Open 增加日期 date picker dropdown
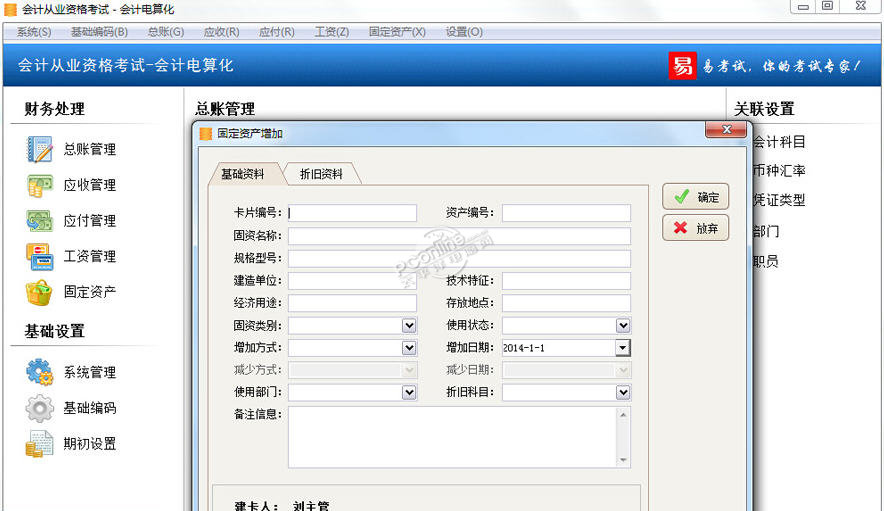Viewport: 884px width, 511px height. pyautogui.click(x=622, y=348)
